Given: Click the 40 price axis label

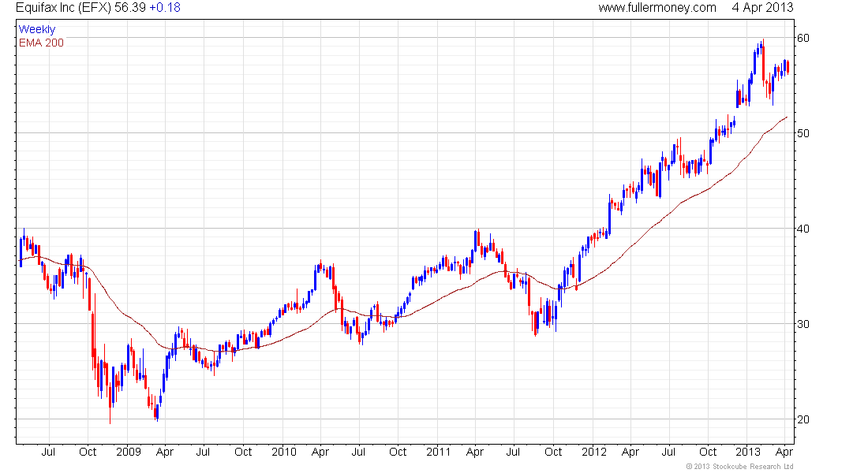Looking at the screenshot, I should pos(803,229).
